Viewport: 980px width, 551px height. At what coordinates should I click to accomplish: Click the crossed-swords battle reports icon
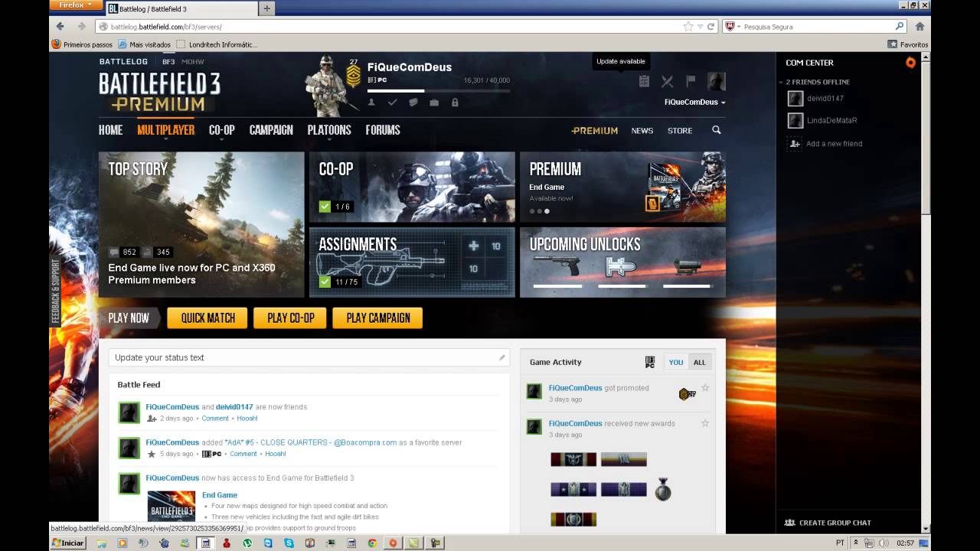667,81
